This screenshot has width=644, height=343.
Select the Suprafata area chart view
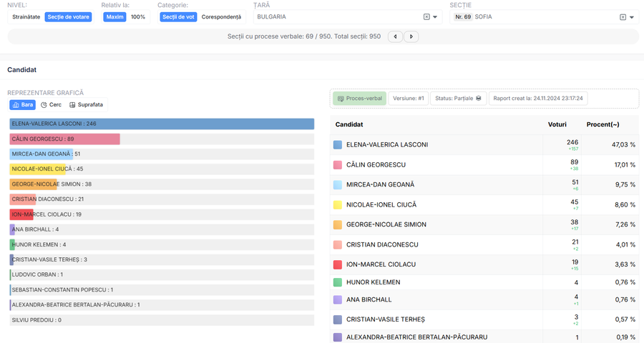coord(87,104)
